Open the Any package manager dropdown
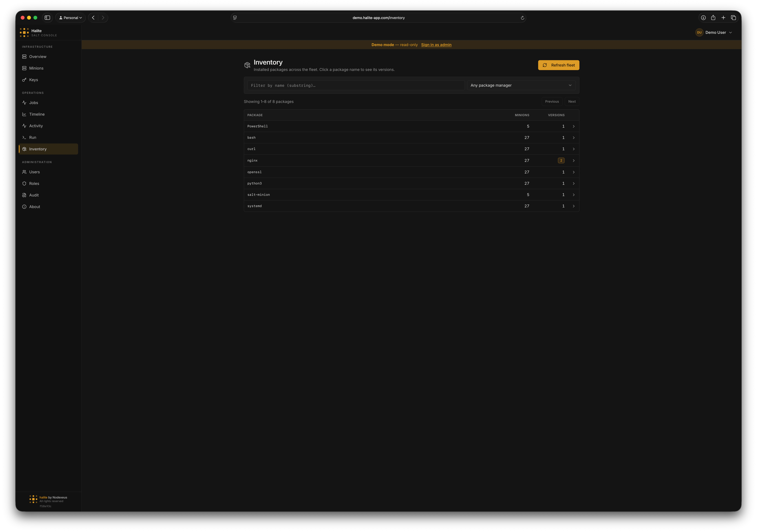Image resolution: width=757 pixels, height=532 pixels. click(521, 85)
